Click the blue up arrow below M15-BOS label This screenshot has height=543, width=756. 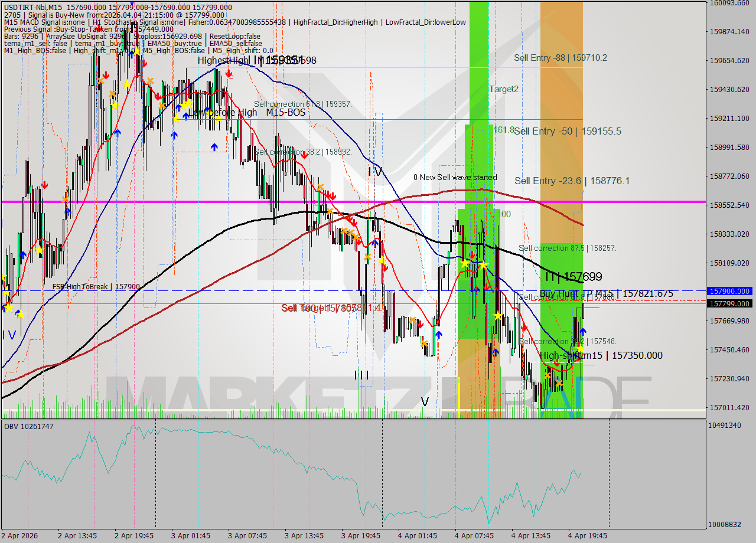pos(214,146)
